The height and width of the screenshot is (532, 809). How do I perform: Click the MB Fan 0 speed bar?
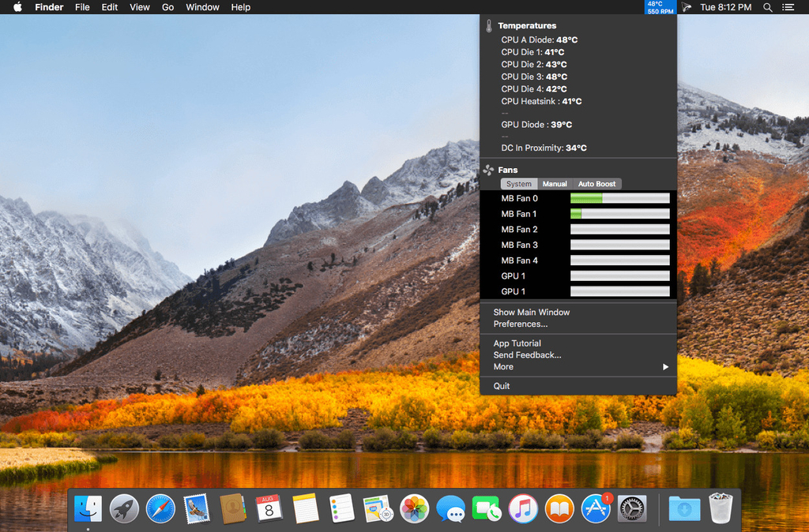619,198
